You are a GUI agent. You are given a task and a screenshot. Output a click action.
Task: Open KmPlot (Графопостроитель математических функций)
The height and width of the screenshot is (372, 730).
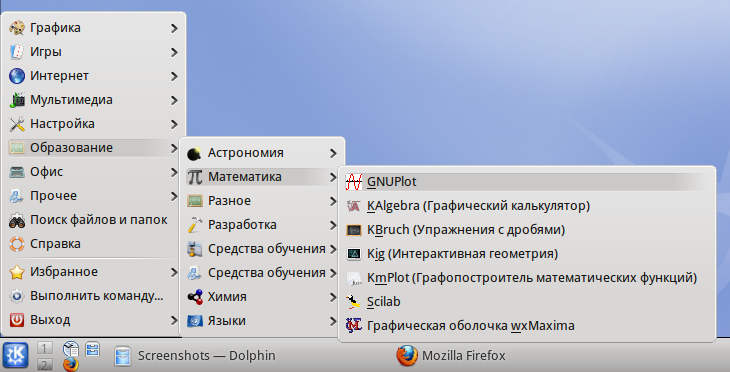tap(527, 278)
